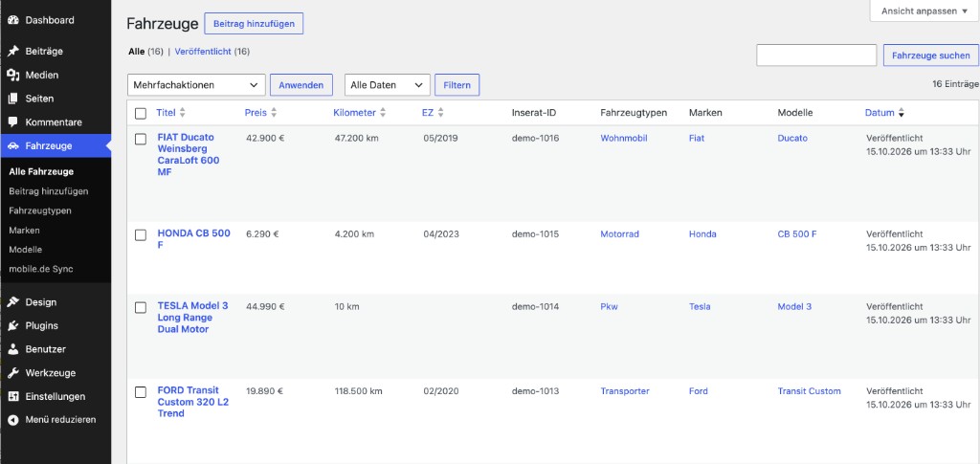Toggle the select-all checkbox in header

pos(141,113)
